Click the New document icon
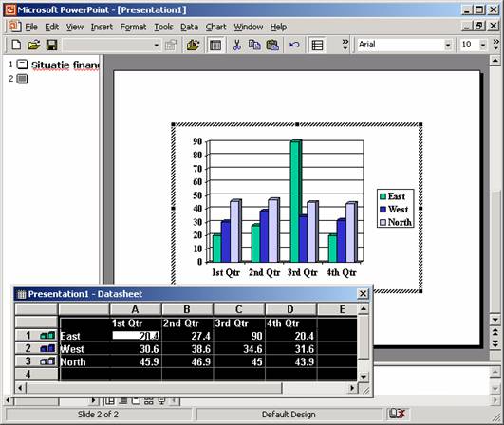This screenshot has width=504, height=425. (16, 45)
